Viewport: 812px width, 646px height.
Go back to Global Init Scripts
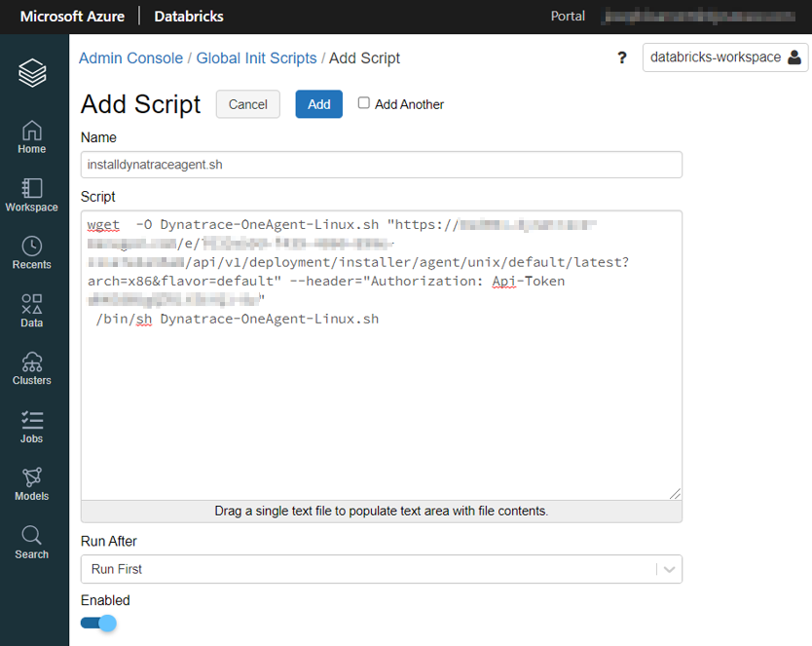(256, 58)
